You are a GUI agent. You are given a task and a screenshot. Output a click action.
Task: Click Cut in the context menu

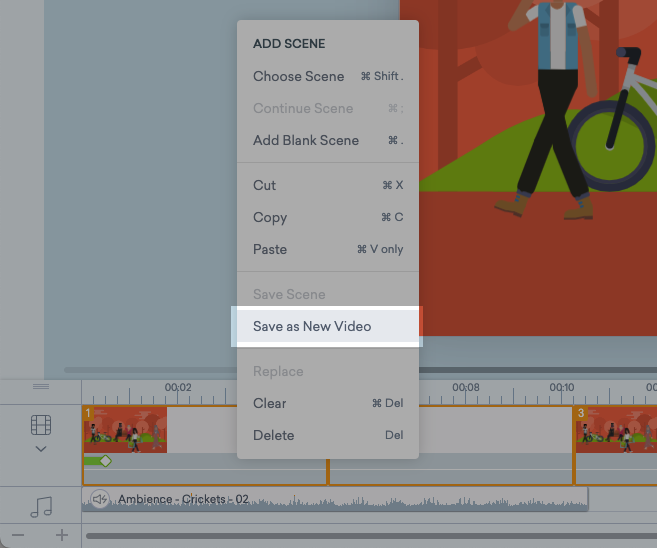(x=328, y=185)
